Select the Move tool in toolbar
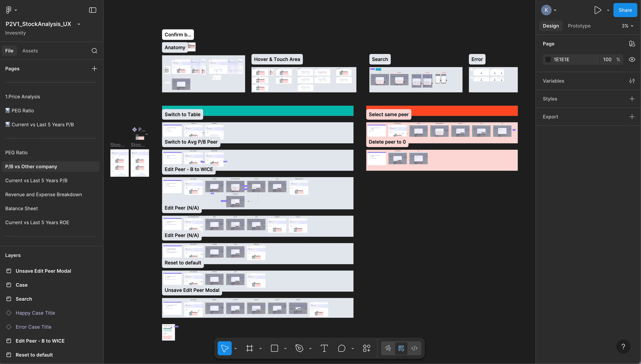 point(224,348)
